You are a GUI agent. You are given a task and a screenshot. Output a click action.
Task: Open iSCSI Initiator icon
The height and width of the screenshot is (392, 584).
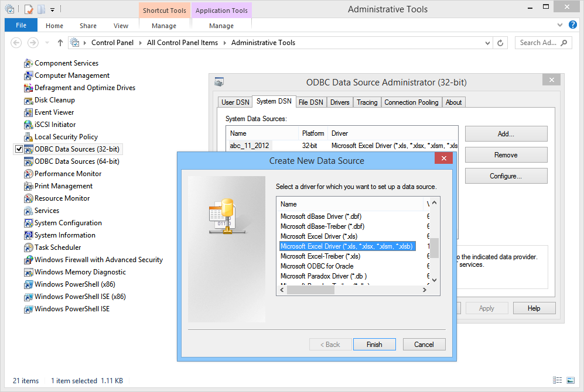pos(28,125)
